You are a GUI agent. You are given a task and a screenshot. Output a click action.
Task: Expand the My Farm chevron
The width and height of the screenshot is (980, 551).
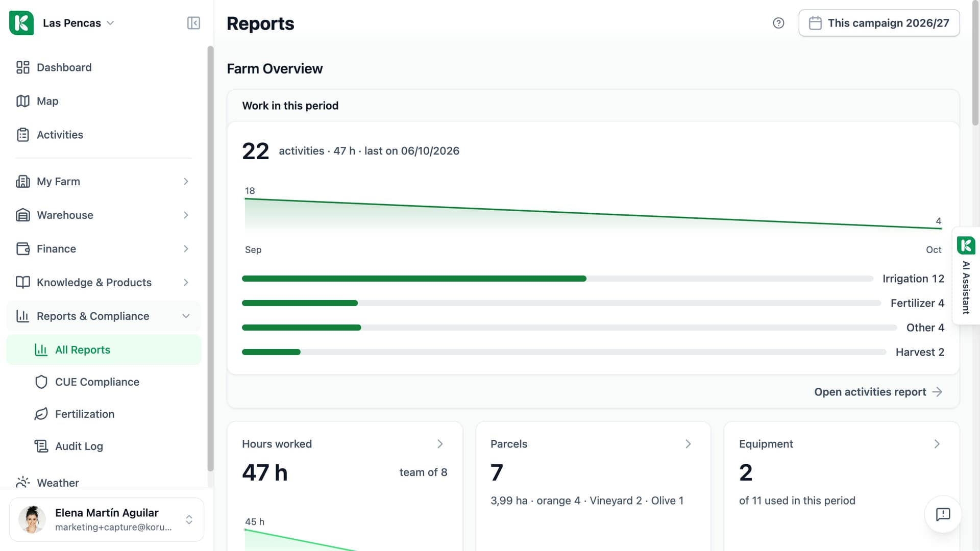[x=186, y=182]
